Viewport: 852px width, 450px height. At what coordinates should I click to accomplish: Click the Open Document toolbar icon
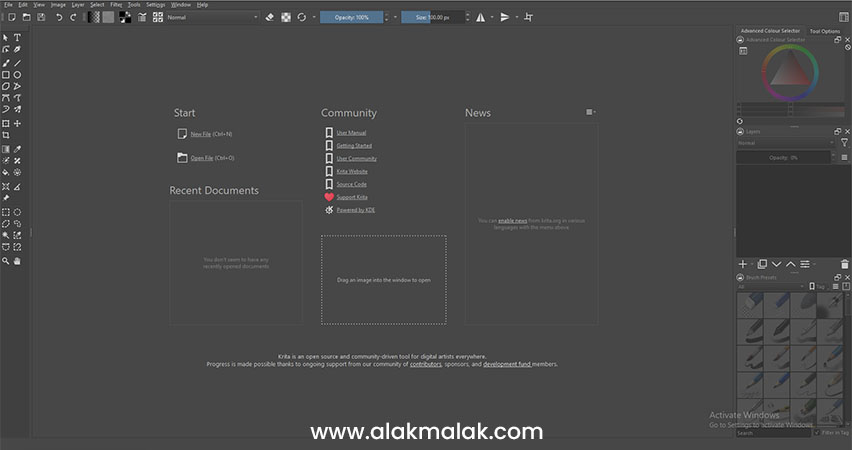coord(26,17)
